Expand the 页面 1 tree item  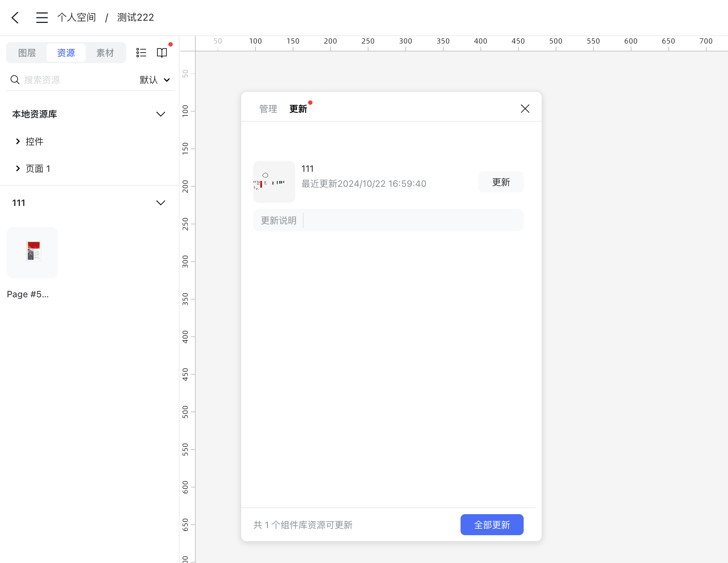click(x=18, y=168)
